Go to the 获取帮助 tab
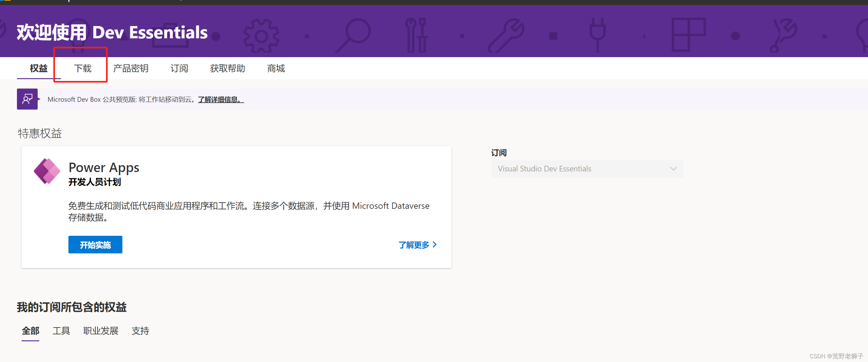Screen dimensions: 868x362 point(228,68)
